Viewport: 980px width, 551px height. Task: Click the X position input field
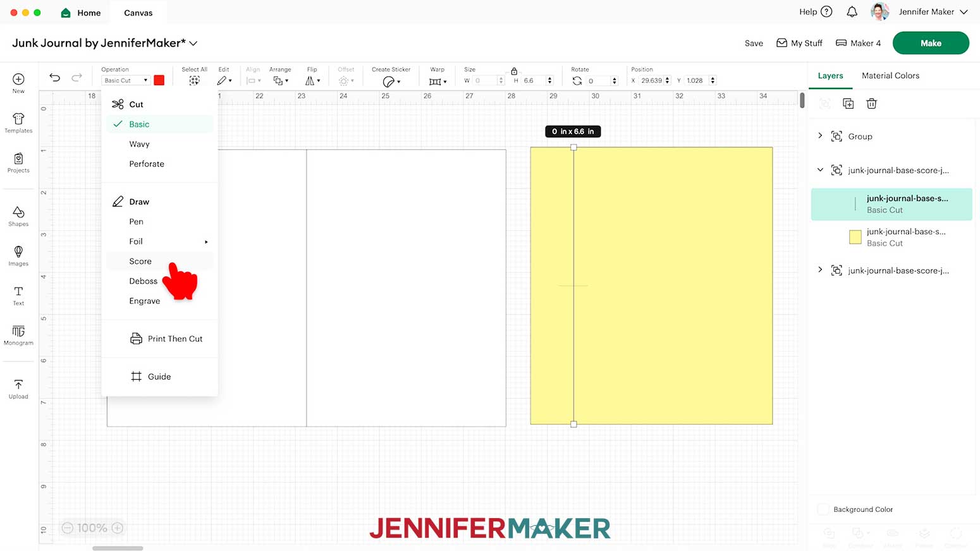click(x=651, y=80)
